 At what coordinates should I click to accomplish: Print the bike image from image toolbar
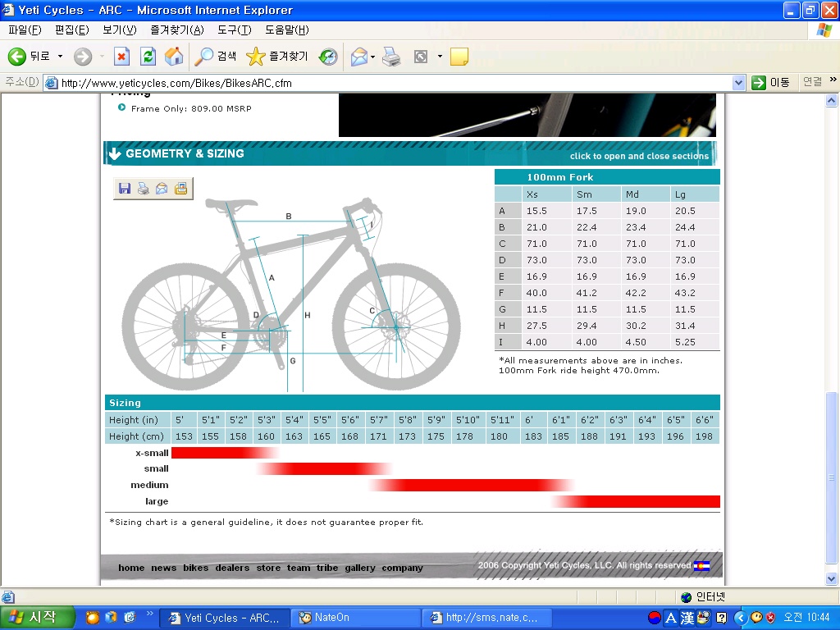(x=143, y=188)
